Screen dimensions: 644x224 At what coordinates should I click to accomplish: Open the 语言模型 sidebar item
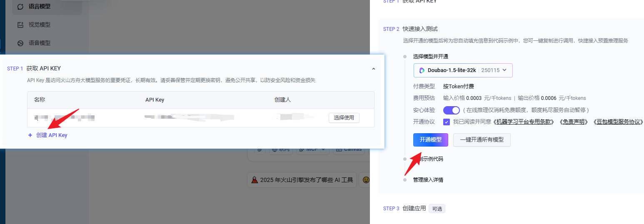pyautogui.click(x=47, y=7)
